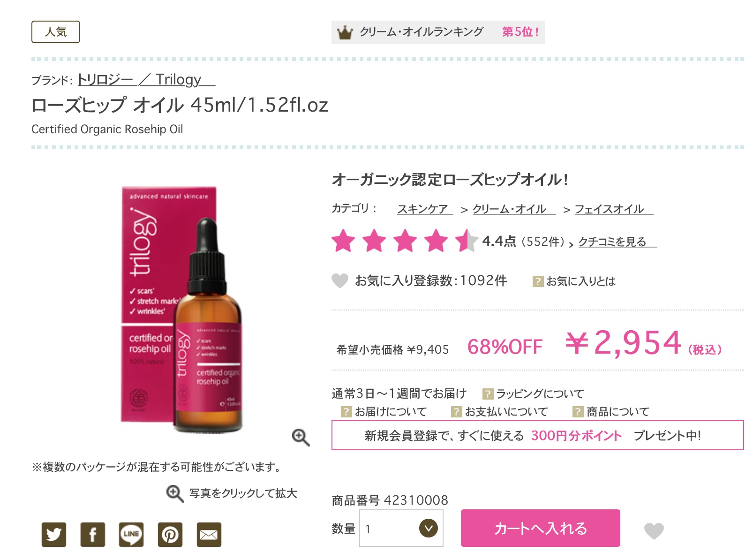Viewport: 753px width, 560px height.
Task: Toggle favorite heart beside cart button
Action: [654, 530]
